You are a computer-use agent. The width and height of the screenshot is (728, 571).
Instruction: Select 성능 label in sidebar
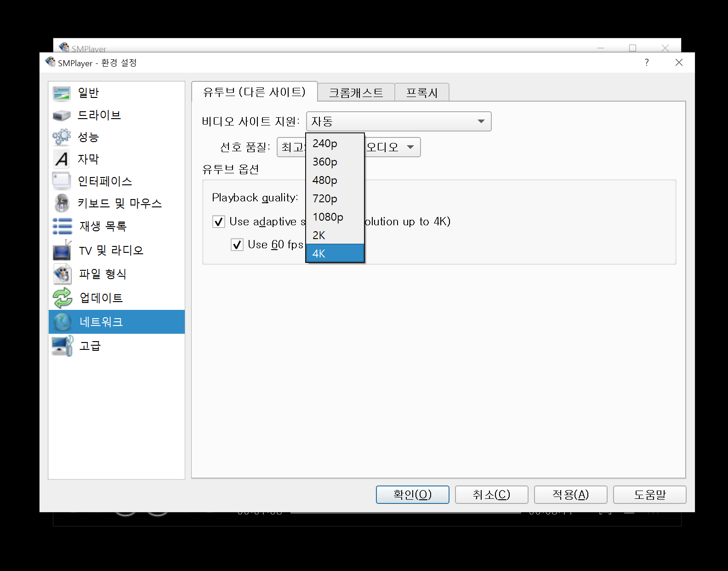point(88,137)
